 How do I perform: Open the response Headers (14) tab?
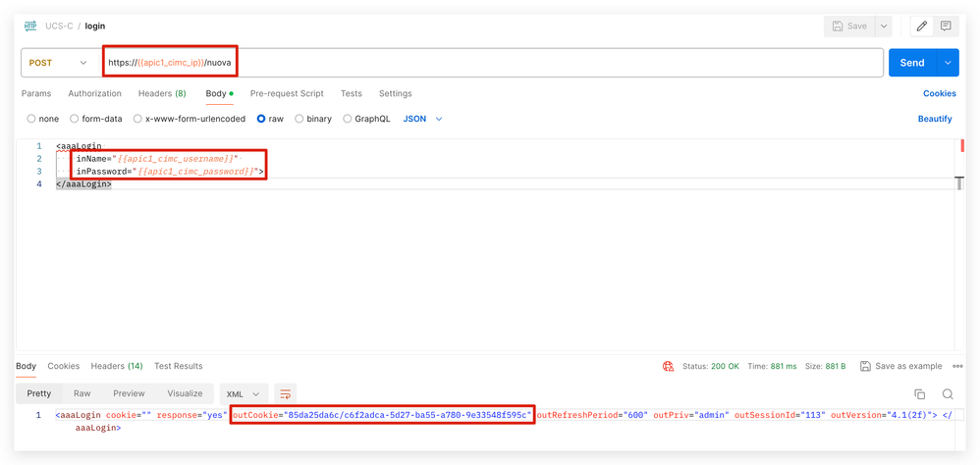click(x=117, y=366)
